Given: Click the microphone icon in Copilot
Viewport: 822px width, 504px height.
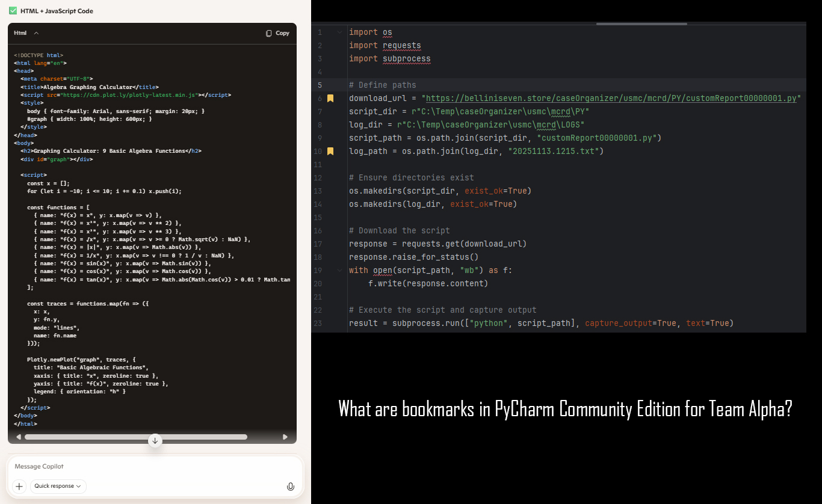Looking at the screenshot, I should click(x=291, y=486).
